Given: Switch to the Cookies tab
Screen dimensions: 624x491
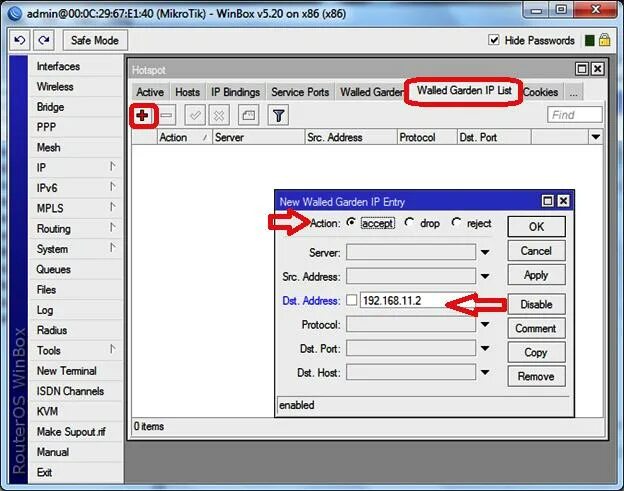Looking at the screenshot, I should (541, 92).
